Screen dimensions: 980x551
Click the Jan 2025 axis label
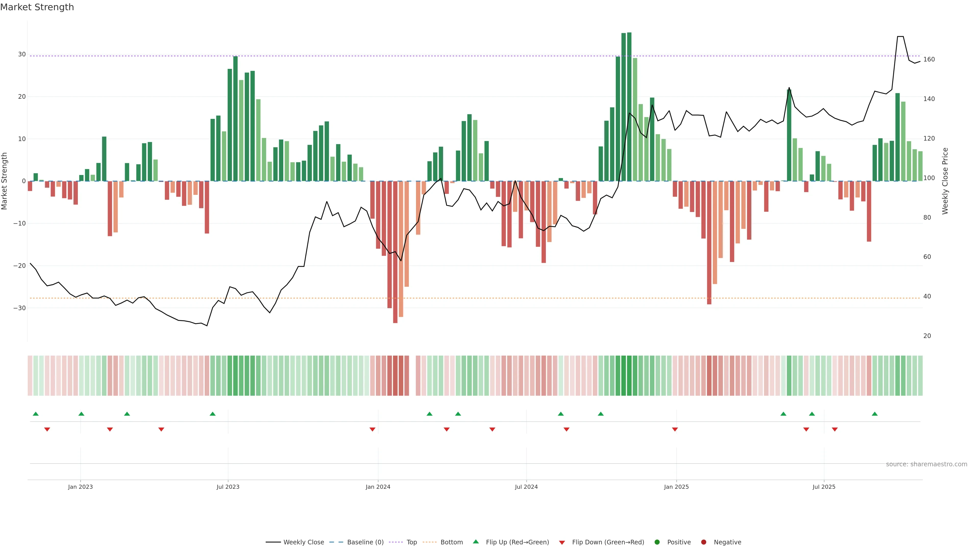coord(676,487)
